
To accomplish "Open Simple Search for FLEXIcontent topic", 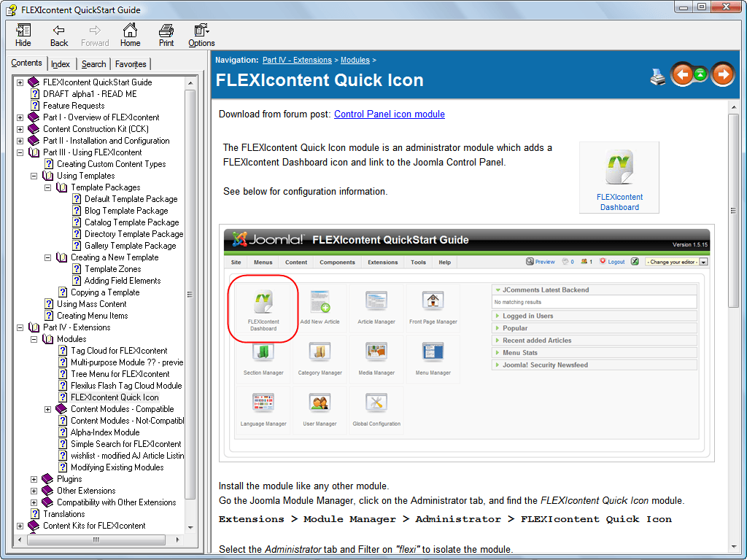I will tap(125, 444).
